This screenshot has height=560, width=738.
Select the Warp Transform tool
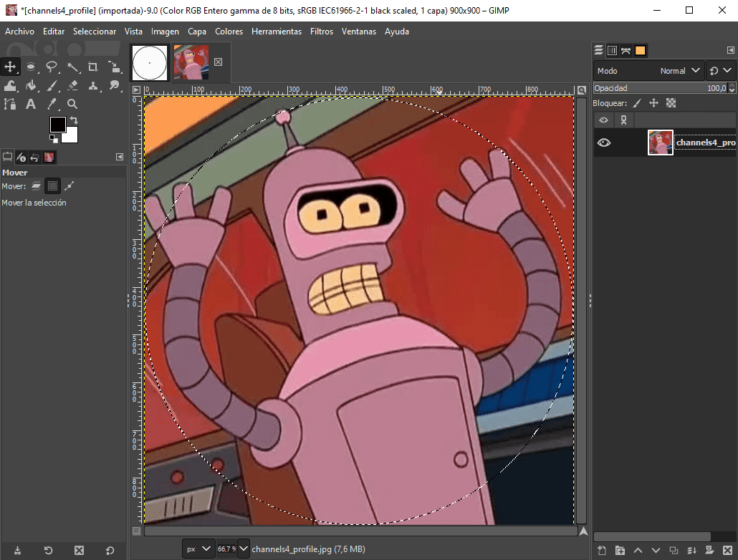(10, 86)
